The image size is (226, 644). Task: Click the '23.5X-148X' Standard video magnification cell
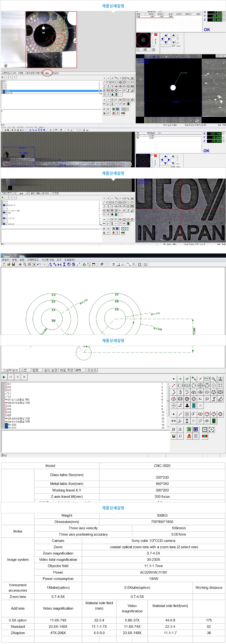pyautogui.click(x=58, y=626)
